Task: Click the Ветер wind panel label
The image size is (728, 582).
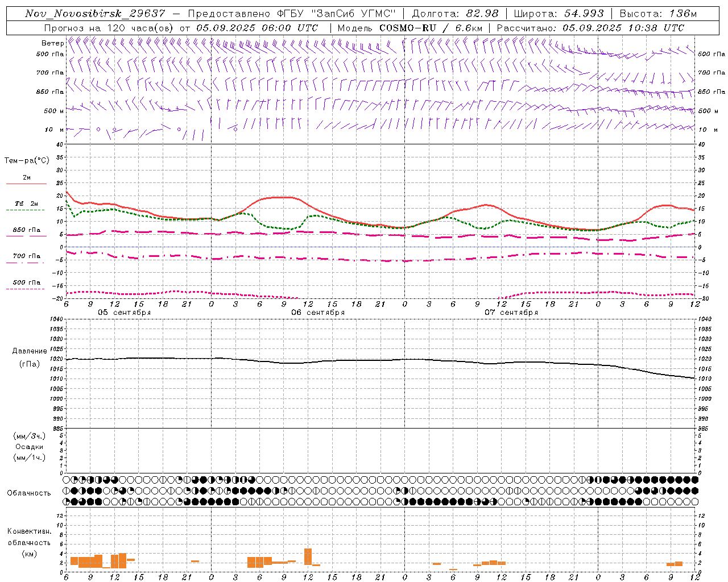Action: coord(52,43)
